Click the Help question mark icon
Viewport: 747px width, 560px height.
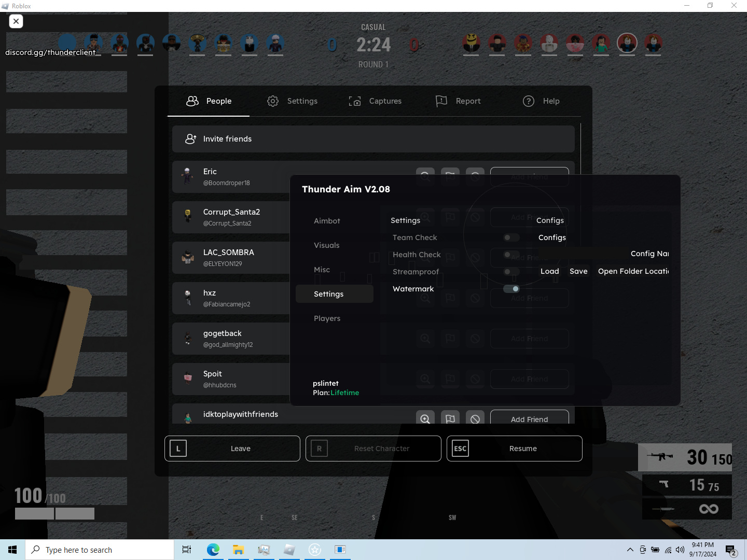pos(529,101)
